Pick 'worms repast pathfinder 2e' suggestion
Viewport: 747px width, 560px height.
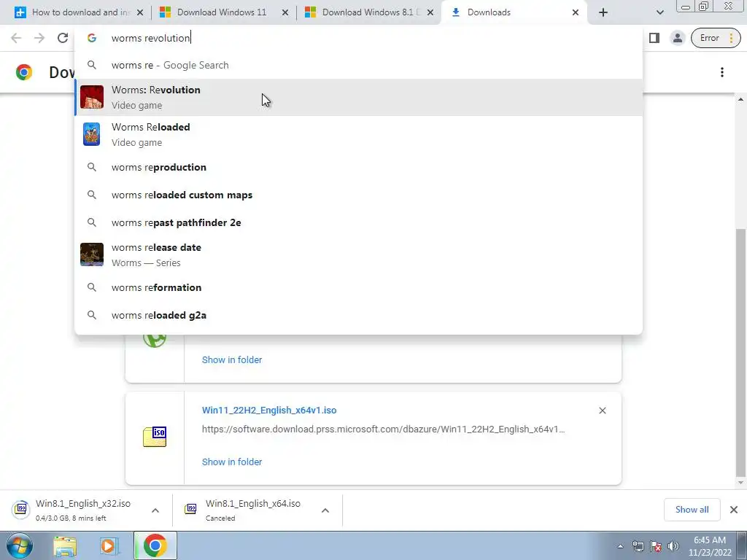[358, 222]
